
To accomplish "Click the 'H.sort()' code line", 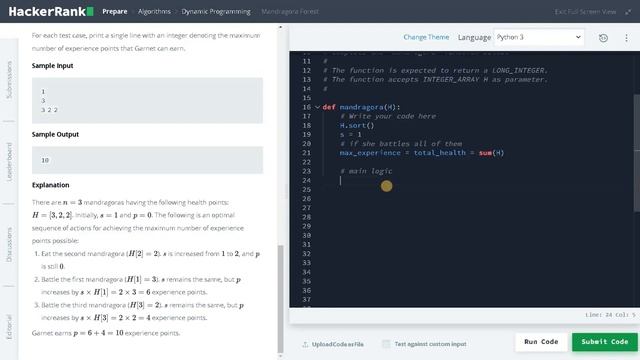I will (x=357, y=125).
